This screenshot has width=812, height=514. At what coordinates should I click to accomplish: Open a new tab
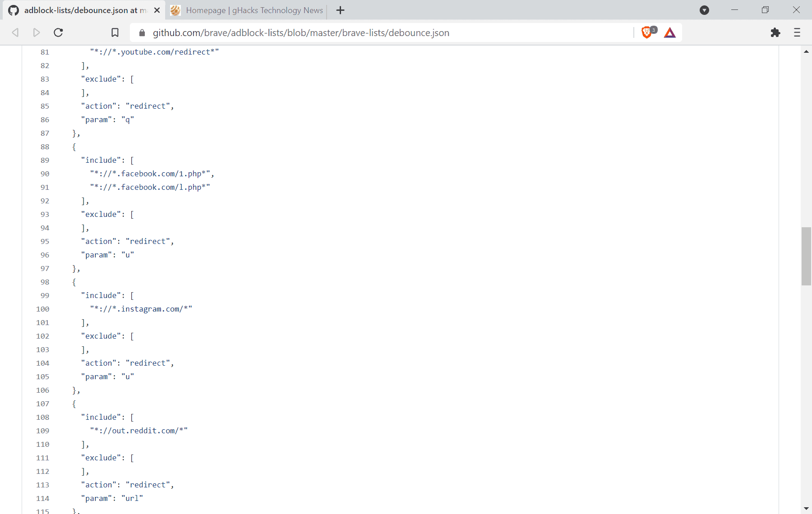tap(341, 10)
